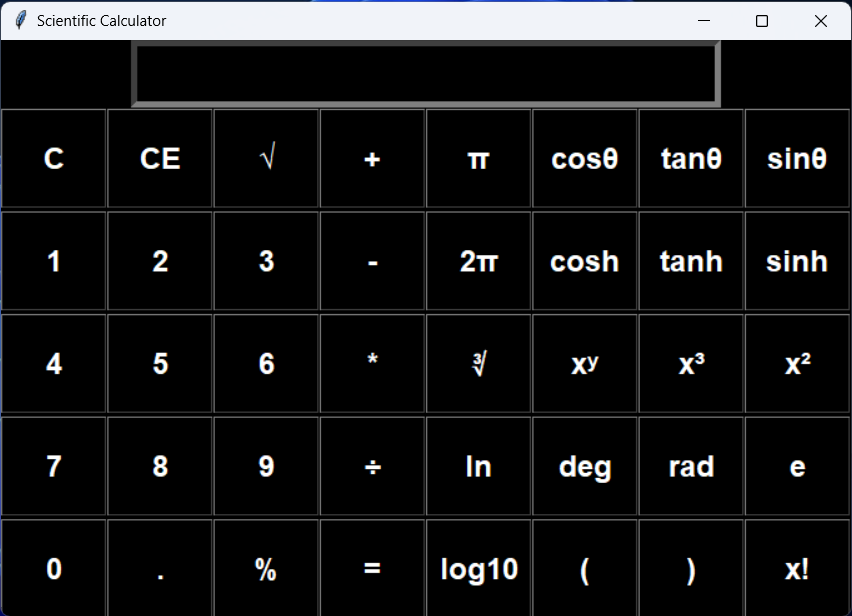Click the square root button

[x=265, y=158]
